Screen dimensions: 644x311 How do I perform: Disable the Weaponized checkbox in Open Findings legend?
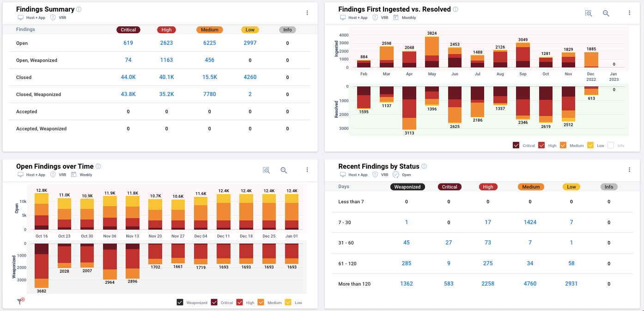[x=180, y=302]
